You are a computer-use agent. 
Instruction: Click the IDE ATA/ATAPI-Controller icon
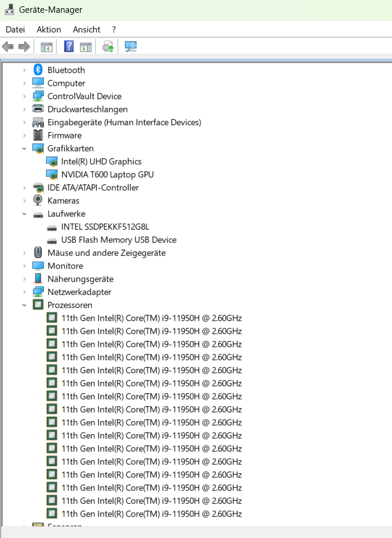point(38,187)
